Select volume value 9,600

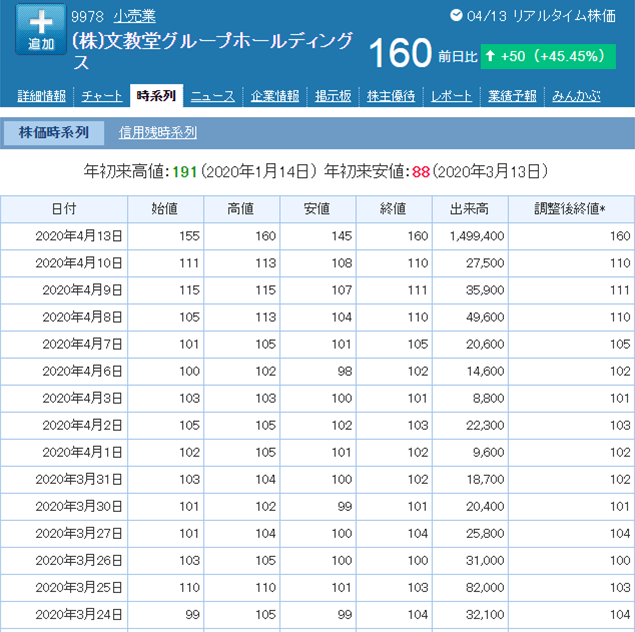pyautogui.click(x=488, y=452)
